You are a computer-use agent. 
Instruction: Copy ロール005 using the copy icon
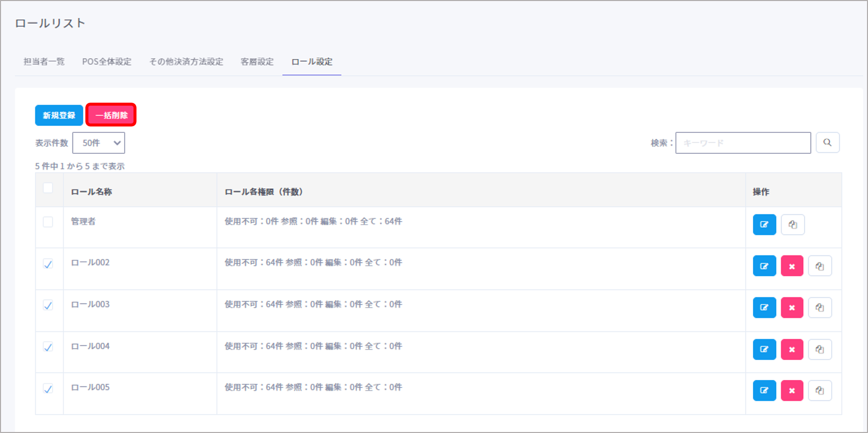tap(819, 391)
